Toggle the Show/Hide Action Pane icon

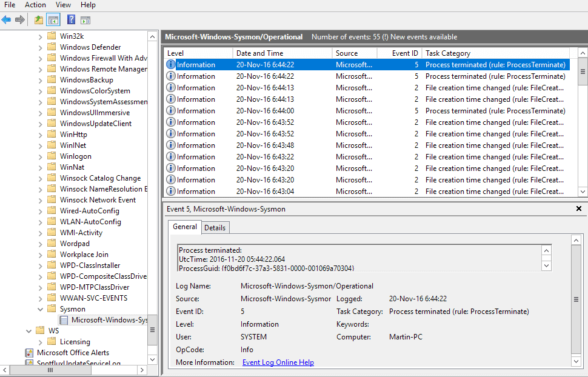tap(85, 20)
